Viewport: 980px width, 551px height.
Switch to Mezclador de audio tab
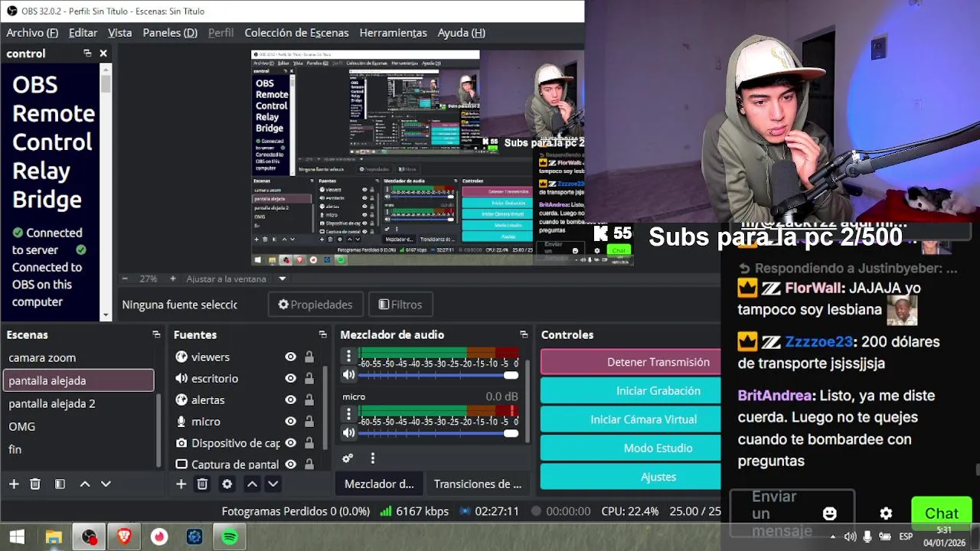point(379,484)
